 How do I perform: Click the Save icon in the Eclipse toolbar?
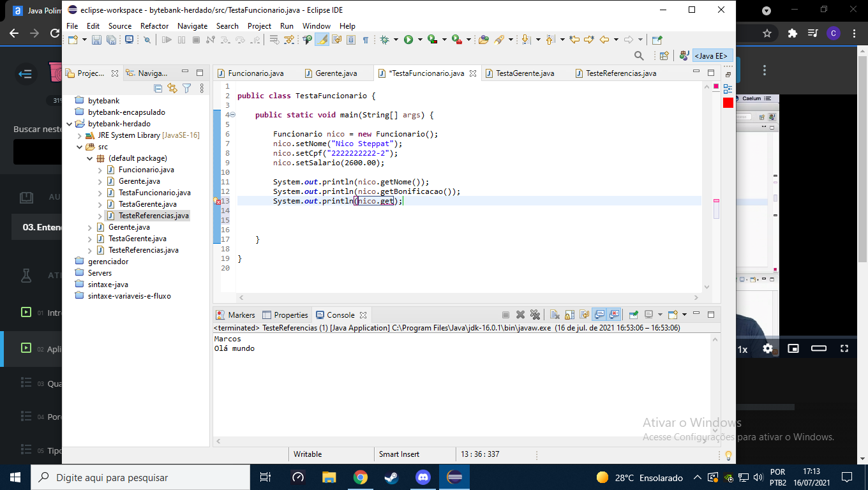[x=96, y=40]
